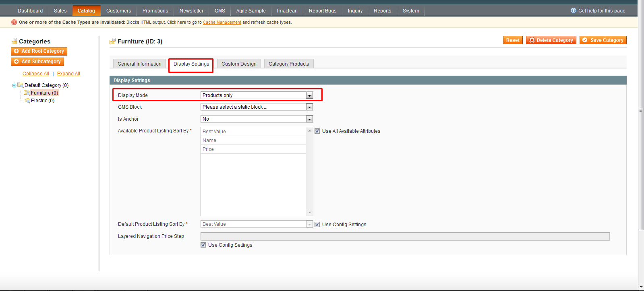Switch to Category Products tab
644x291 pixels.
[289, 64]
